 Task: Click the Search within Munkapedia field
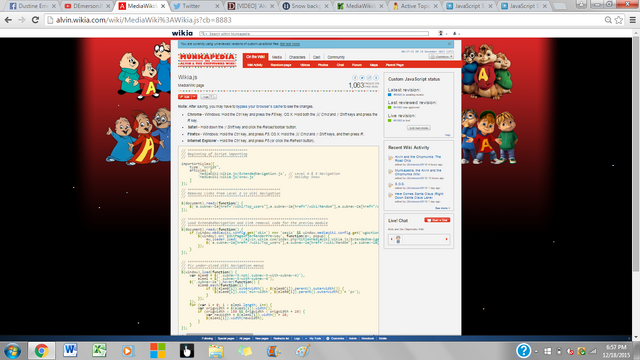click(314, 33)
